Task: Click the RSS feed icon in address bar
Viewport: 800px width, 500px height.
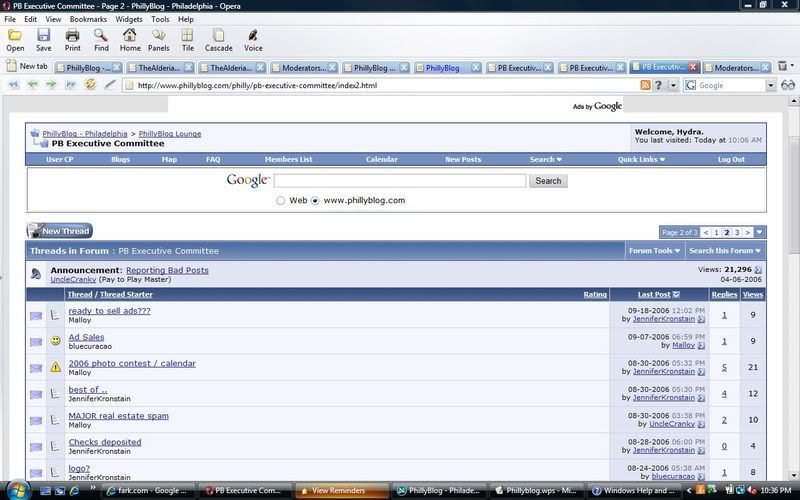Action: pos(645,85)
